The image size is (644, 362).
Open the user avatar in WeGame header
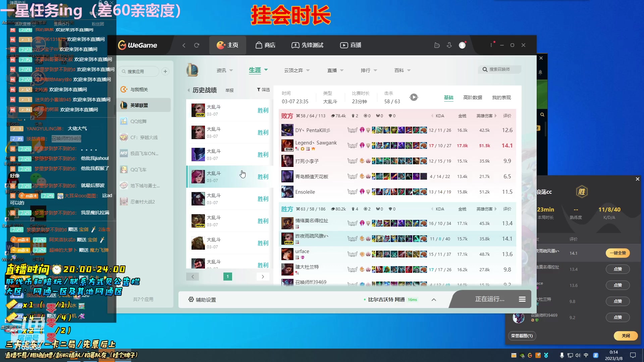pyautogui.click(x=462, y=45)
